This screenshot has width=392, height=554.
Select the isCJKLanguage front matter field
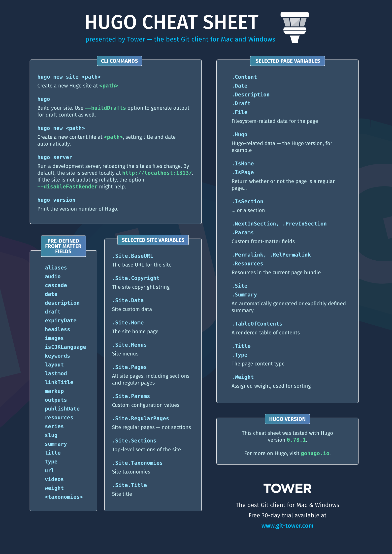click(x=65, y=347)
